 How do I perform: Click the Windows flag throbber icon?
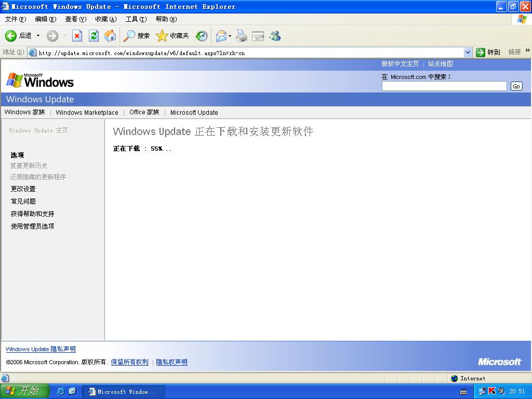(522, 19)
